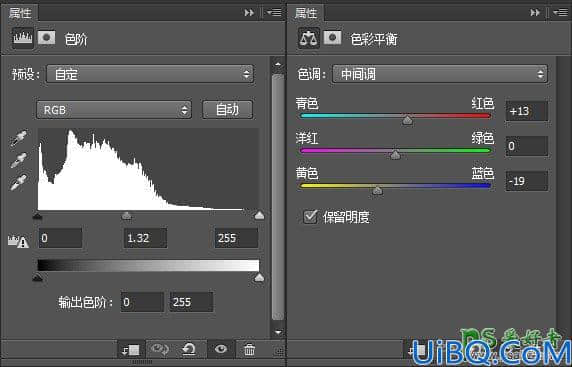The height and width of the screenshot is (367, 572).
Task: Open the mask icon in Color Balance panel
Action: coord(333,38)
